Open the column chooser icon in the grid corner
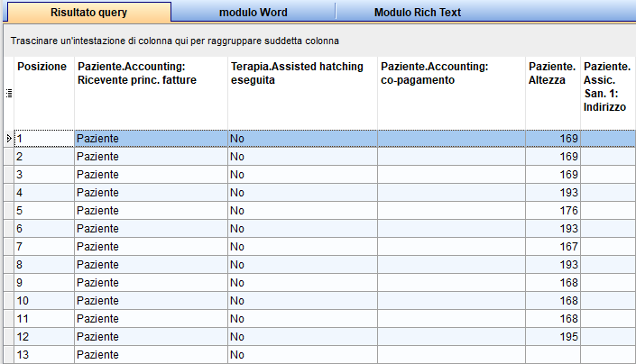This screenshot has width=636, height=364. [x=9, y=93]
